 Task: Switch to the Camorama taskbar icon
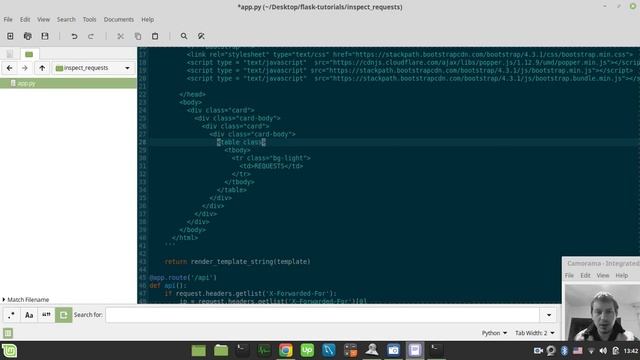[372, 351]
